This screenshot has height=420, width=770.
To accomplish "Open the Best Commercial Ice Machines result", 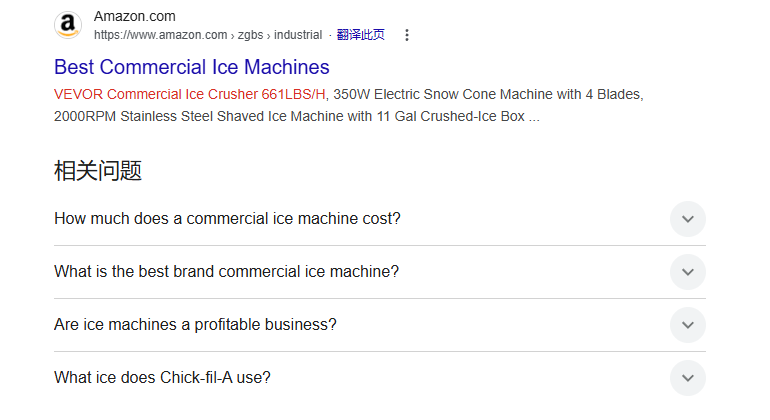I will (191, 67).
